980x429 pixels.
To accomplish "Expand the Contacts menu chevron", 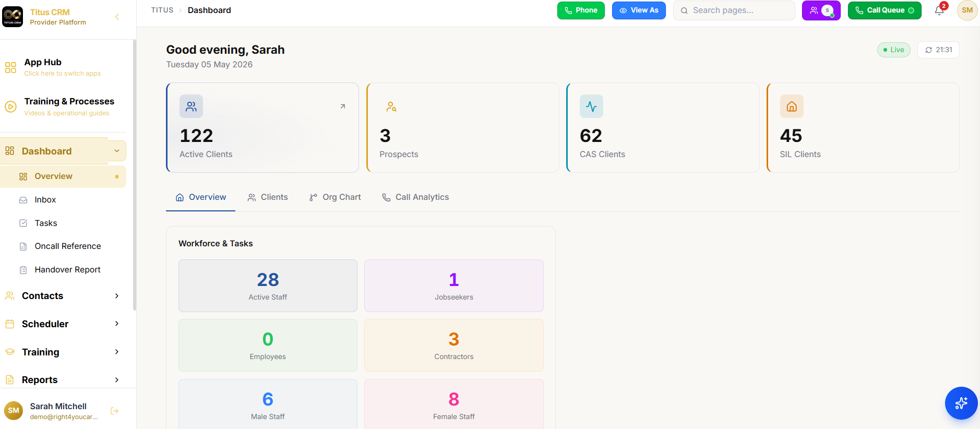I will point(117,296).
